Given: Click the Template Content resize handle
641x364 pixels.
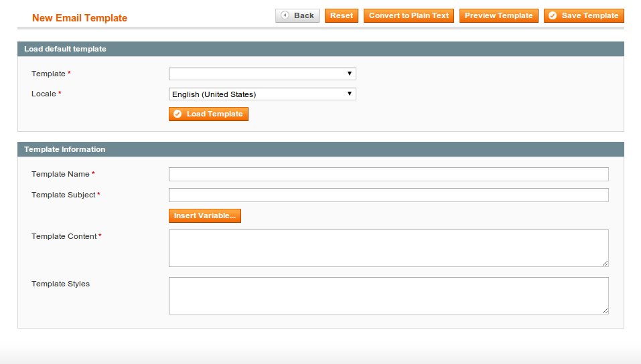Looking at the screenshot, I should (605, 264).
